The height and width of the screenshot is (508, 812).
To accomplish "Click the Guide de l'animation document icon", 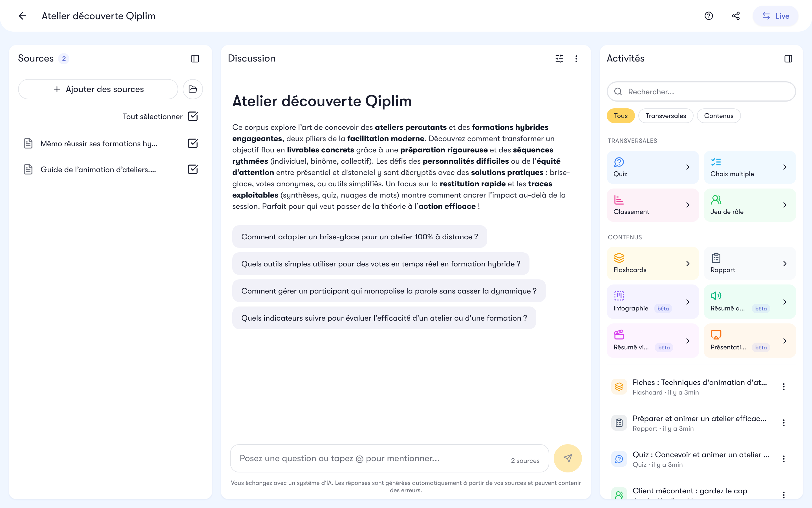I will coord(28,169).
